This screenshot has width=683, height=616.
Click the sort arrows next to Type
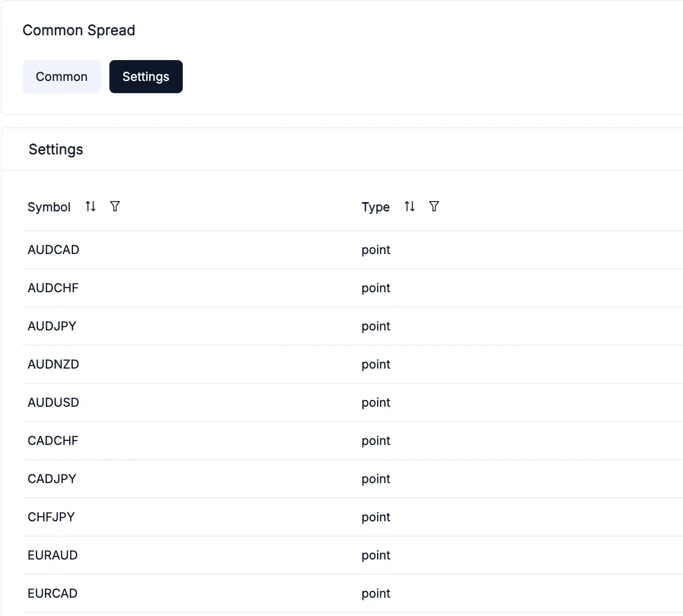tap(410, 206)
